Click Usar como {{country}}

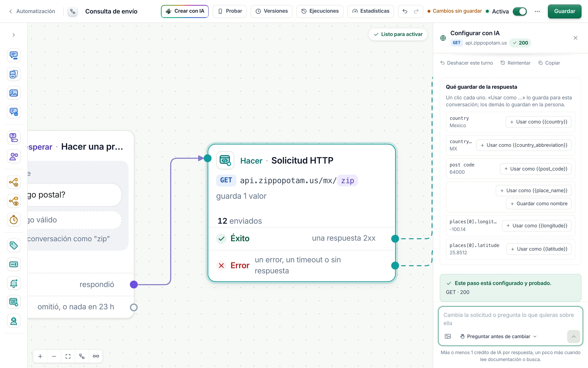pos(538,122)
